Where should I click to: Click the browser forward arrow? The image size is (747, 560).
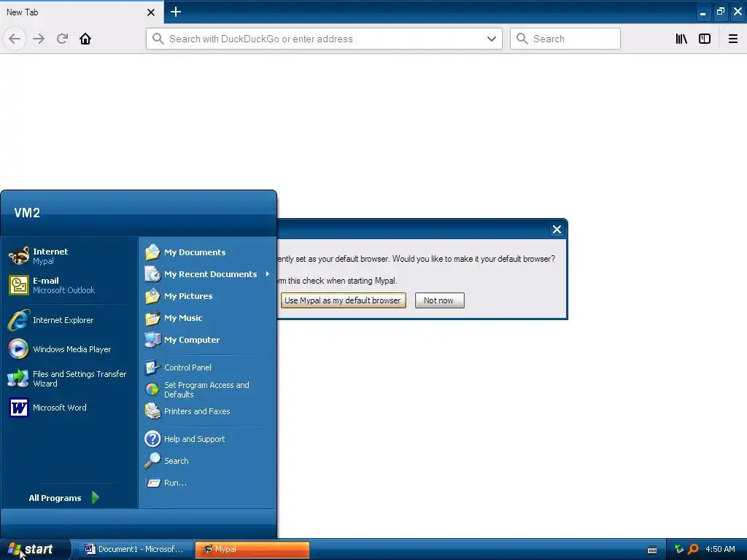coord(39,39)
